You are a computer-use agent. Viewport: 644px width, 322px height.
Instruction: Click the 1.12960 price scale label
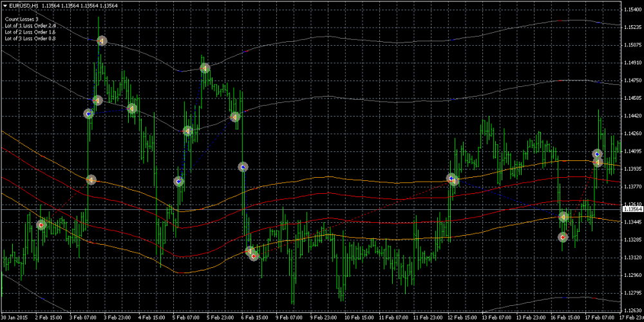click(632, 275)
